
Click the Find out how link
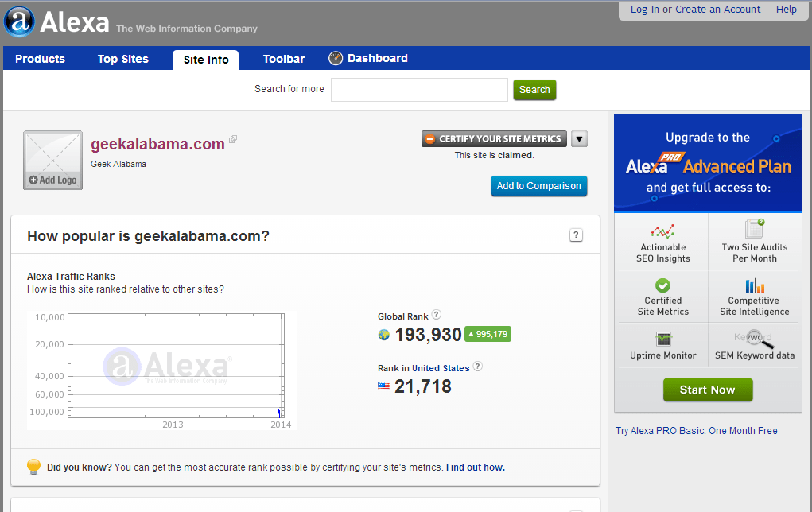point(476,467)
